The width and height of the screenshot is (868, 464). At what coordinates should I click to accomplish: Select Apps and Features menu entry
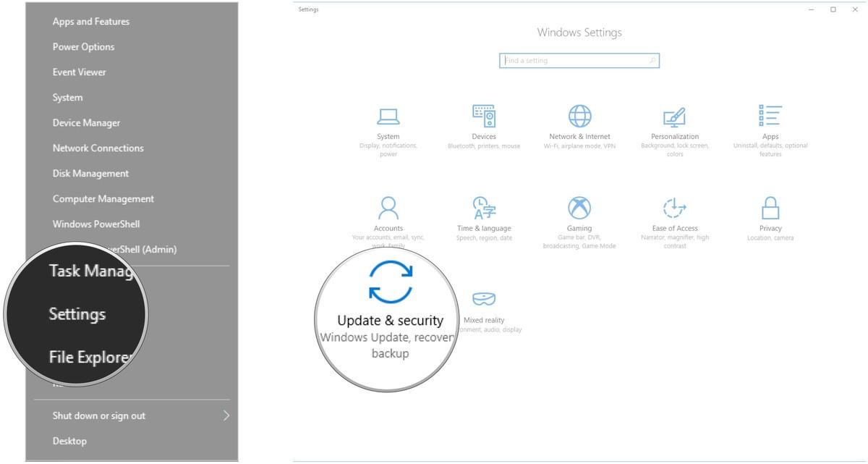tap(91, 22)
